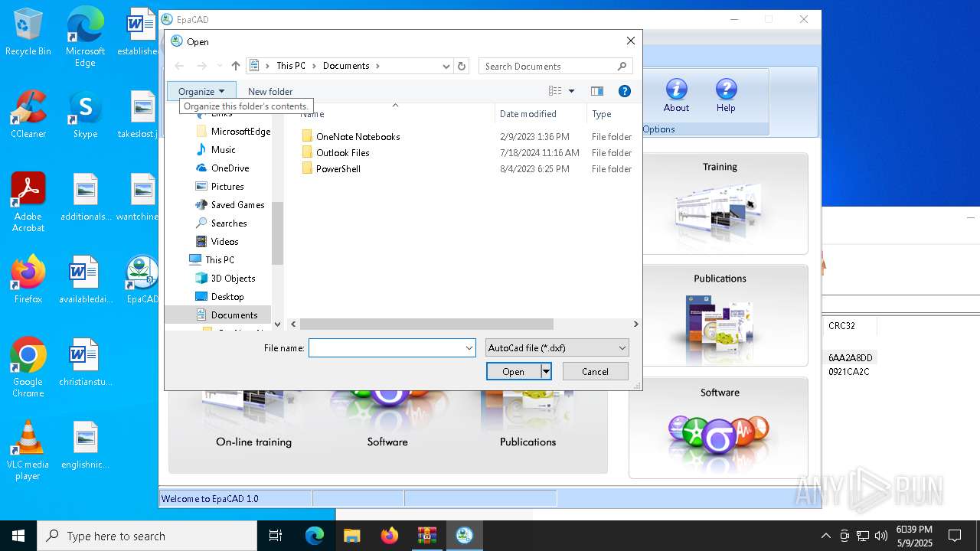Expand the File name history dropdown
Screen dimensions: 980x551
pyautogui.click(x=469, y=347)
